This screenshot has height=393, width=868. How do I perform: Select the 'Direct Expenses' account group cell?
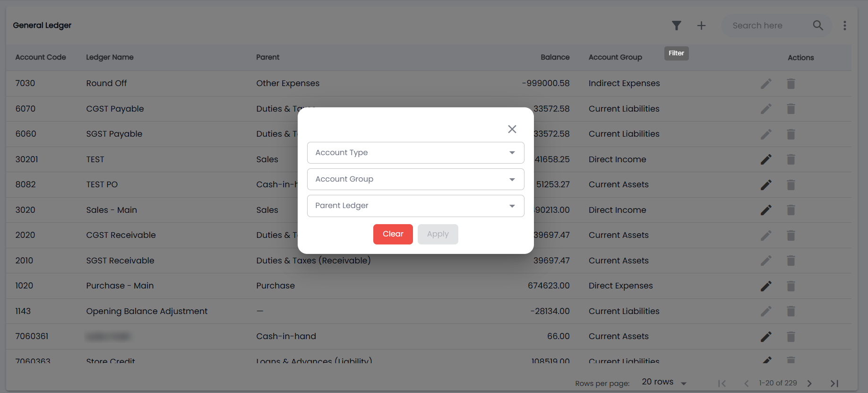click(621, 286)
